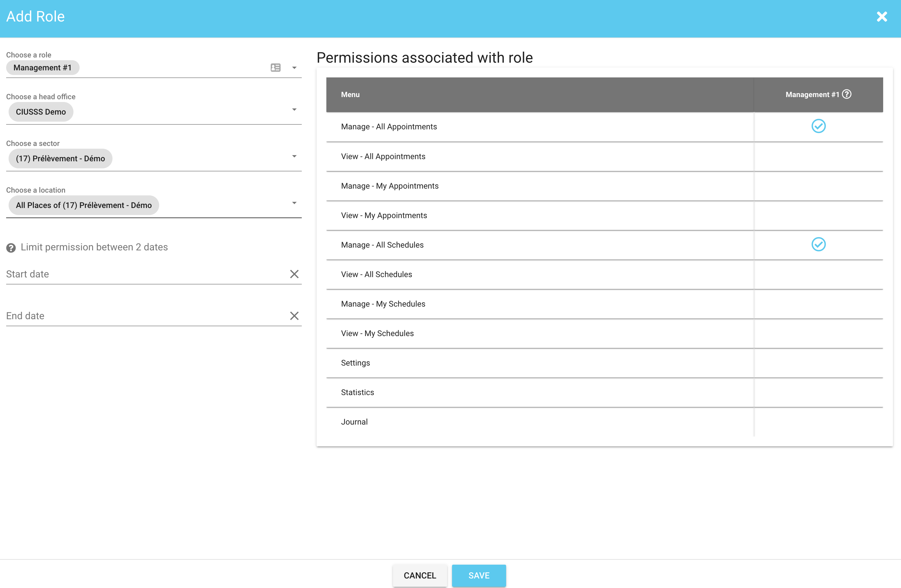Click the CIUSSS Demo chip

pyautogui.click(x=41, y=112)
